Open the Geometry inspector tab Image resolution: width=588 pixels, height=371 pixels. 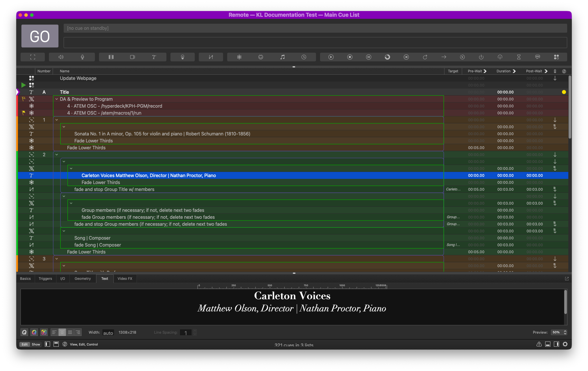click(82, 278)
